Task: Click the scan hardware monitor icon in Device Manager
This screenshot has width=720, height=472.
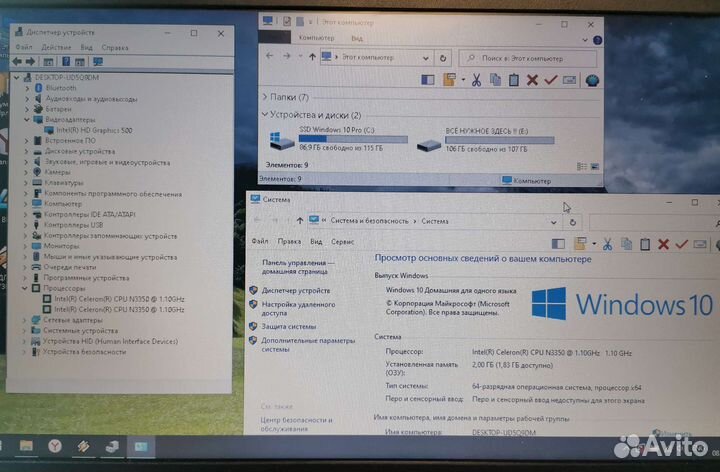Action: (98, 62)
